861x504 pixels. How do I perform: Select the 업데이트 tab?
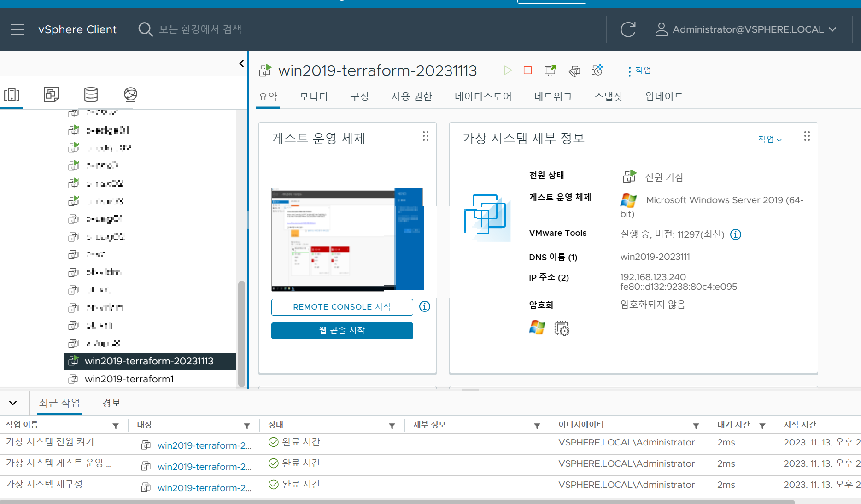click(x=664, y=96)
